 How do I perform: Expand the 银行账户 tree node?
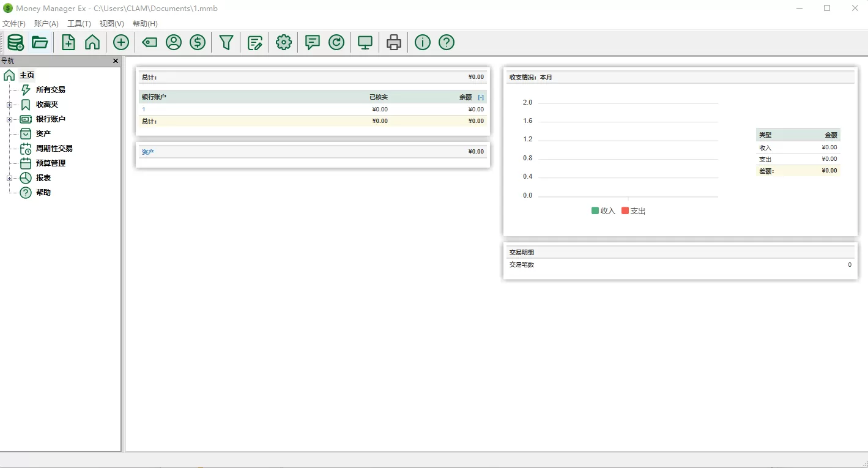9,119
